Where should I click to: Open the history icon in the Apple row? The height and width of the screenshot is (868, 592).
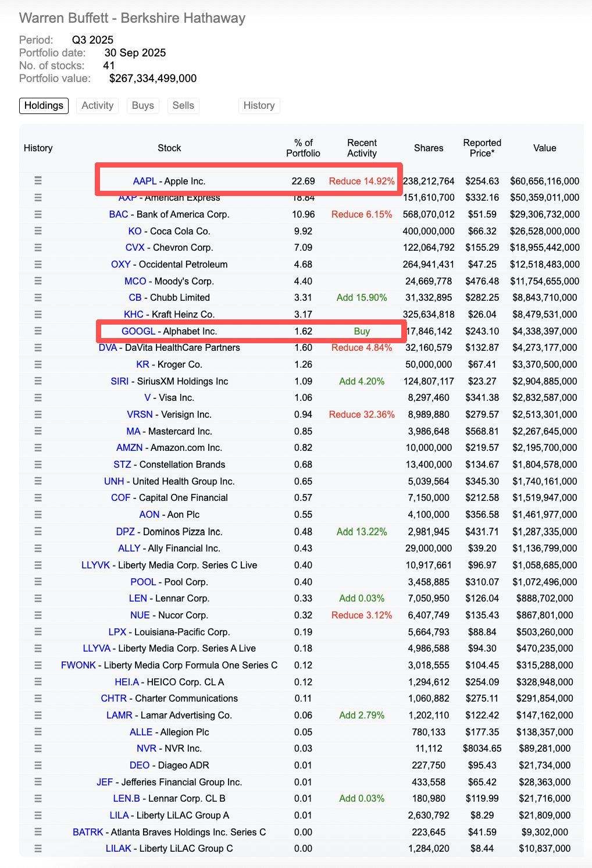pos(38,181)
